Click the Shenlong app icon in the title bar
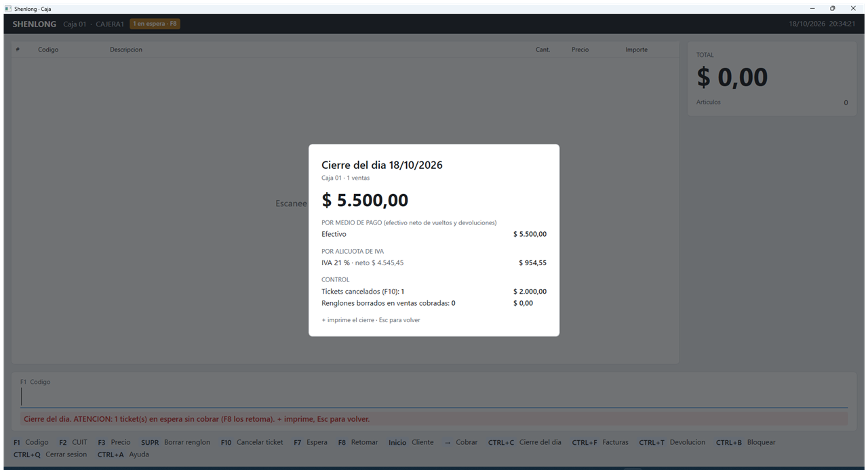868x470 pixels. (x=8, y=9)
